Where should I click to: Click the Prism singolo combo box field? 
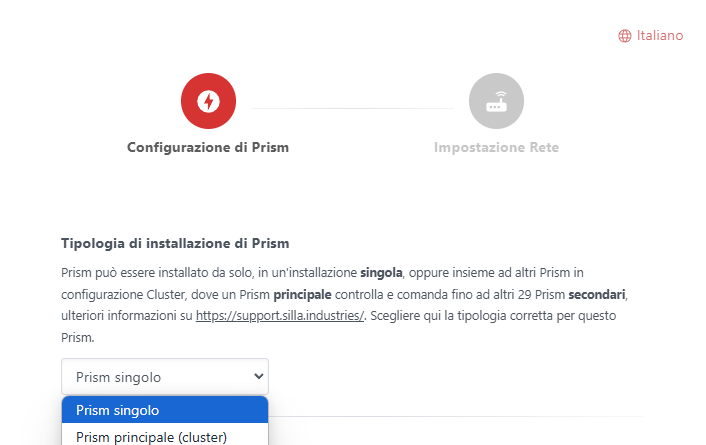(x=165, y=377)
